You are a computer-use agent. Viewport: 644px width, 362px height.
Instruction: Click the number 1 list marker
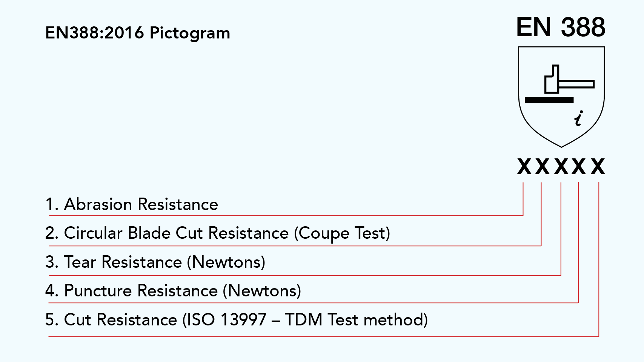point(52,204)
